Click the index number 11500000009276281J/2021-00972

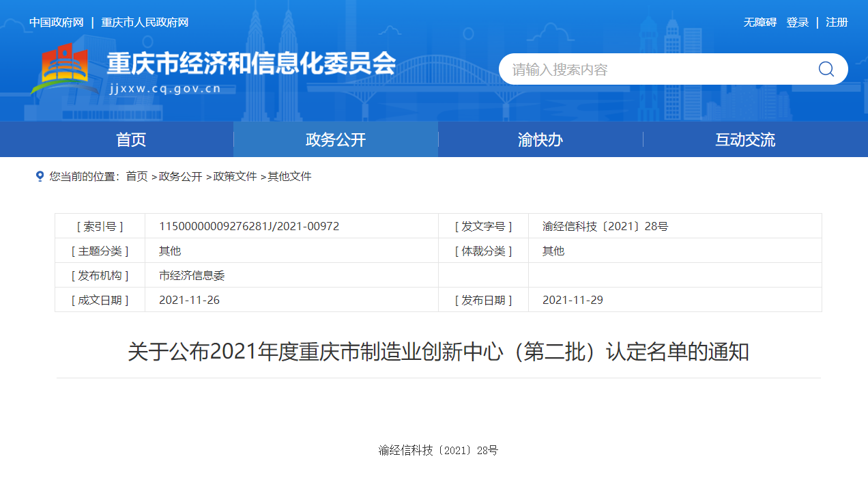(x=249, y=226)
